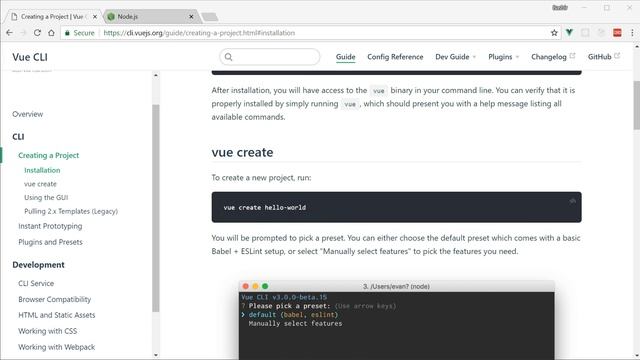This screenshot has height=360, width=640.
Task: Open the Guide nav item
Action: coord(345,57)
